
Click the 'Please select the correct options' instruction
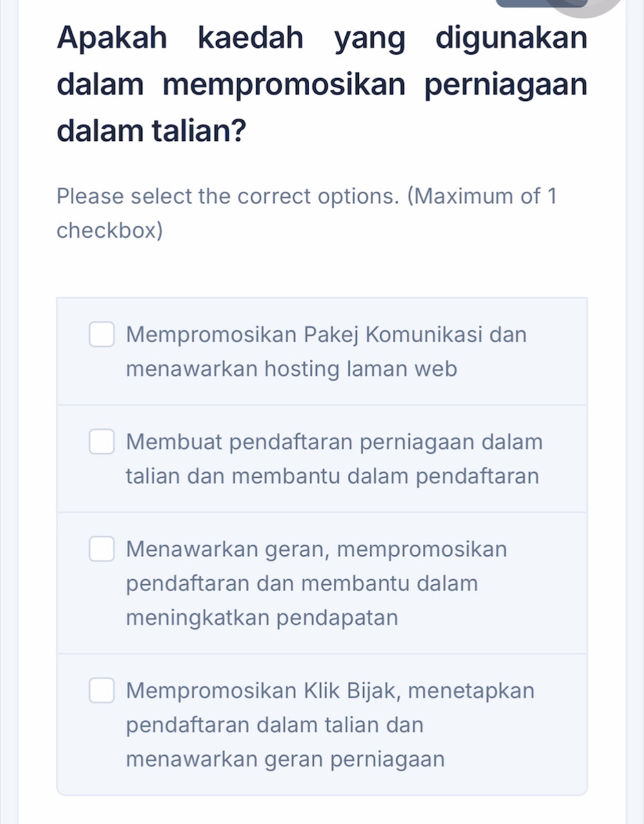[x=306, y=196]
